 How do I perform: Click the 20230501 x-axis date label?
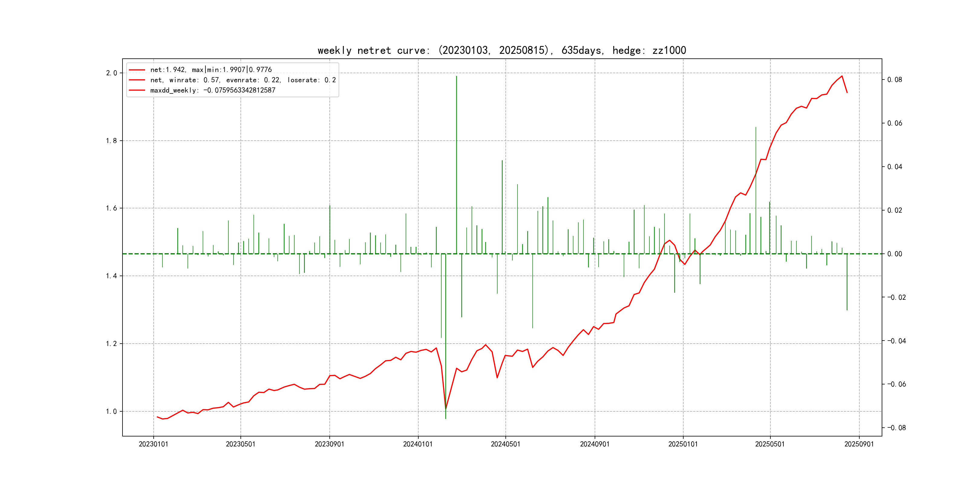(240, 444)
